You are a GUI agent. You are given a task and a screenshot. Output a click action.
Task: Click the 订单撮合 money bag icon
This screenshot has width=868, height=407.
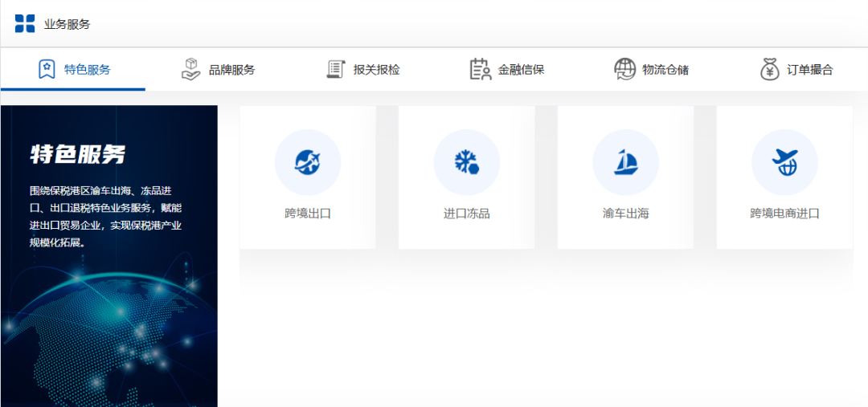point(770,70)
